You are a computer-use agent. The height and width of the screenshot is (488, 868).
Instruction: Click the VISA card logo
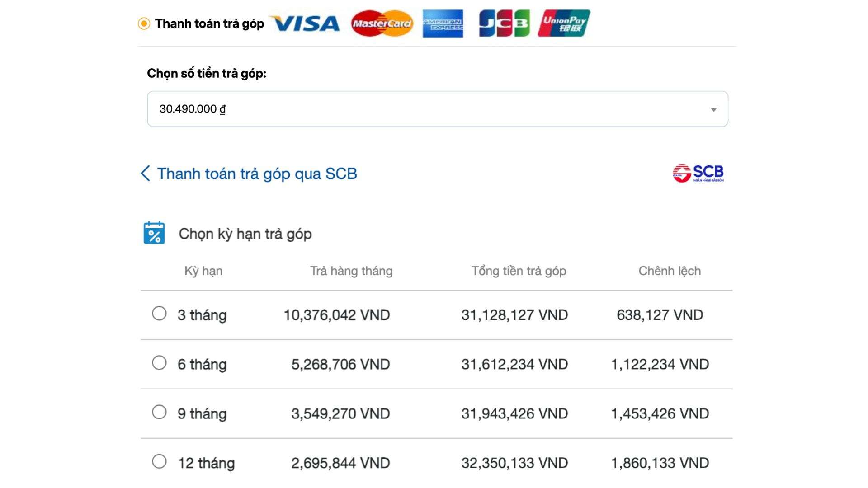[306, 23]
